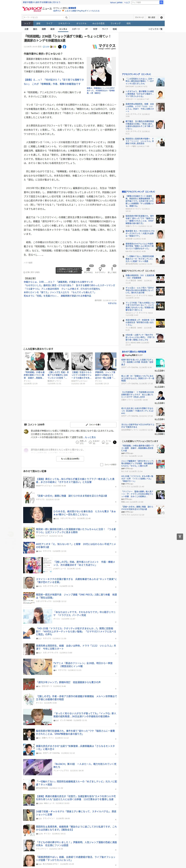Select the 科学 category tab
Image resolution: width=186 pixels, height=868 pixels.
95,29
